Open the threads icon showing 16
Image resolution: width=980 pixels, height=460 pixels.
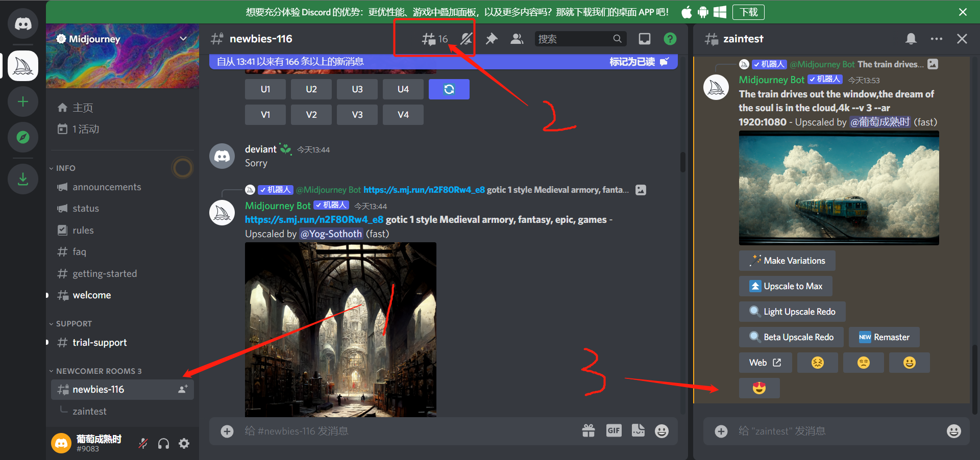coord(434,39)
